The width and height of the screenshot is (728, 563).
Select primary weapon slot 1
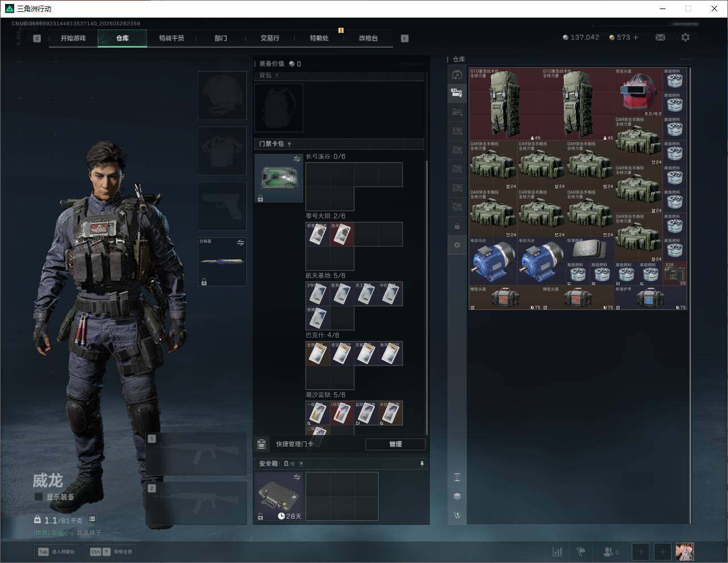[x=196, y=454]
